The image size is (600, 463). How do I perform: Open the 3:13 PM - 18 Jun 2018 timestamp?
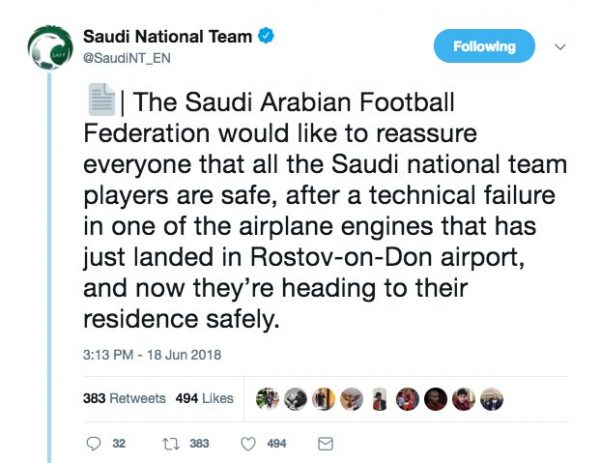tap(151, 355)
